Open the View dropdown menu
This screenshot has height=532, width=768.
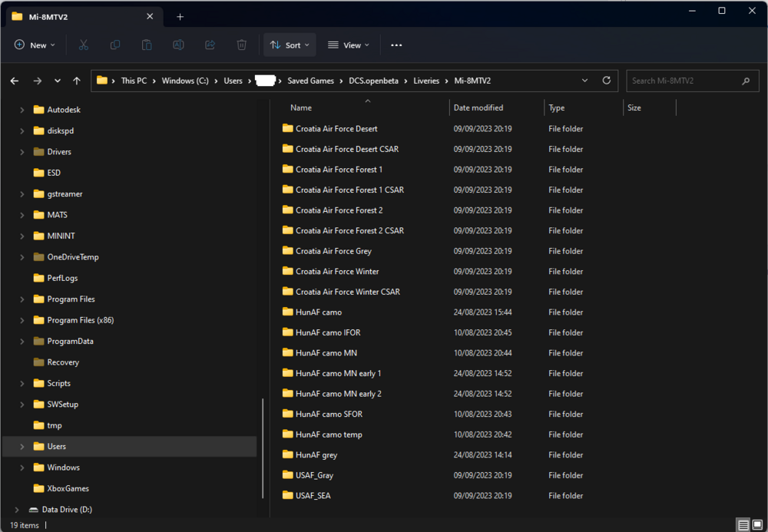(x=348, y=45)
